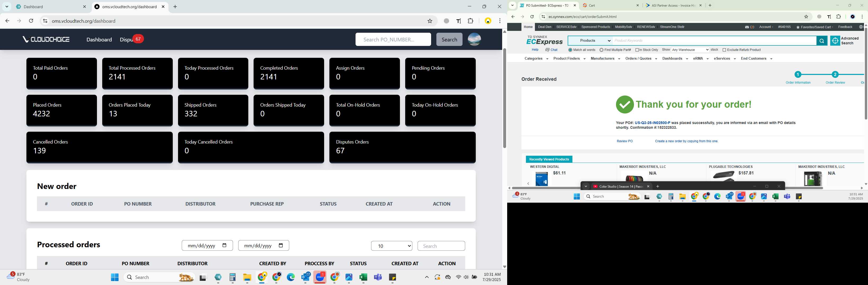Bookmark the oms.vcloudtech dashboard page with star
This screenshot has width=868, height=285.
tap(430, 21)
